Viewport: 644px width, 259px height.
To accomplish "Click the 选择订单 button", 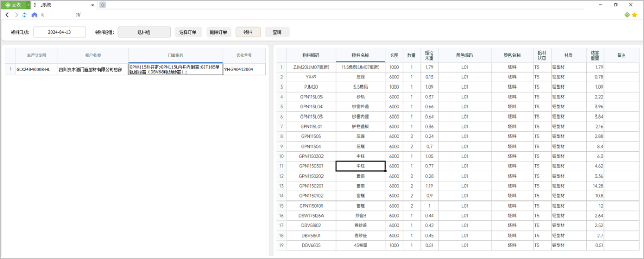I will point(188,32).
